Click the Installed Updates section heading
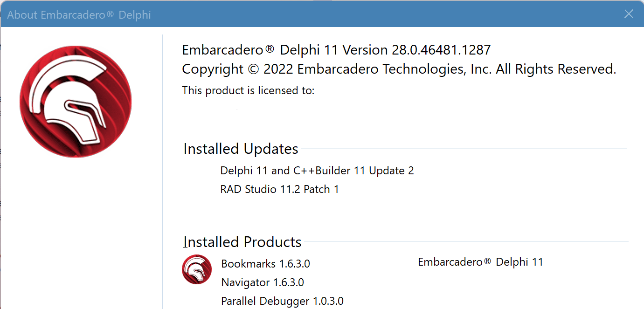The height and width of the screenshot is (309, 644). click(x=241, y=149)
